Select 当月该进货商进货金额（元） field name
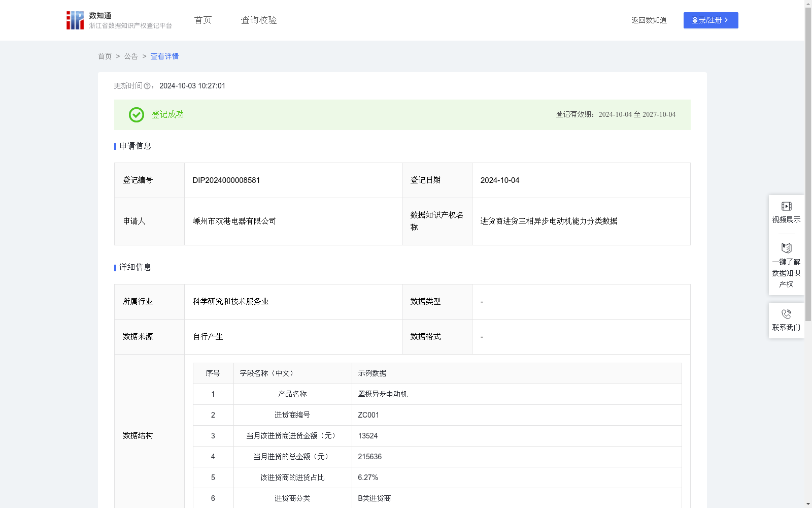 pyautogui.click(x=292, y=436)
